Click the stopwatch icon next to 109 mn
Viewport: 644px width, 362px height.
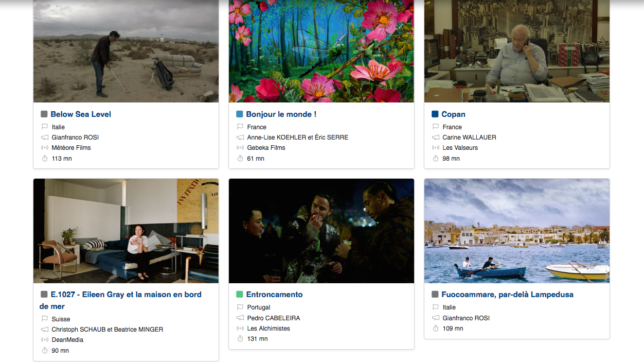(x=436, y=329)
